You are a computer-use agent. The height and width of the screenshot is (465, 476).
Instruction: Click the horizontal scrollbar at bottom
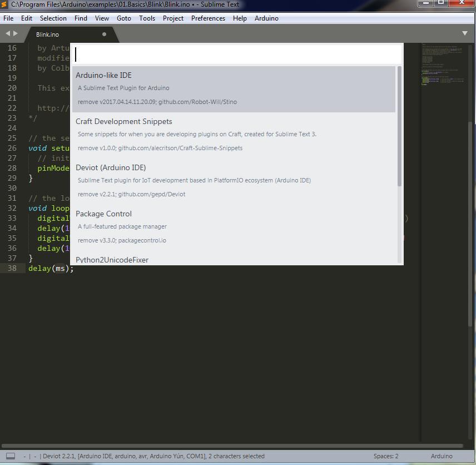tap(232, 446)
